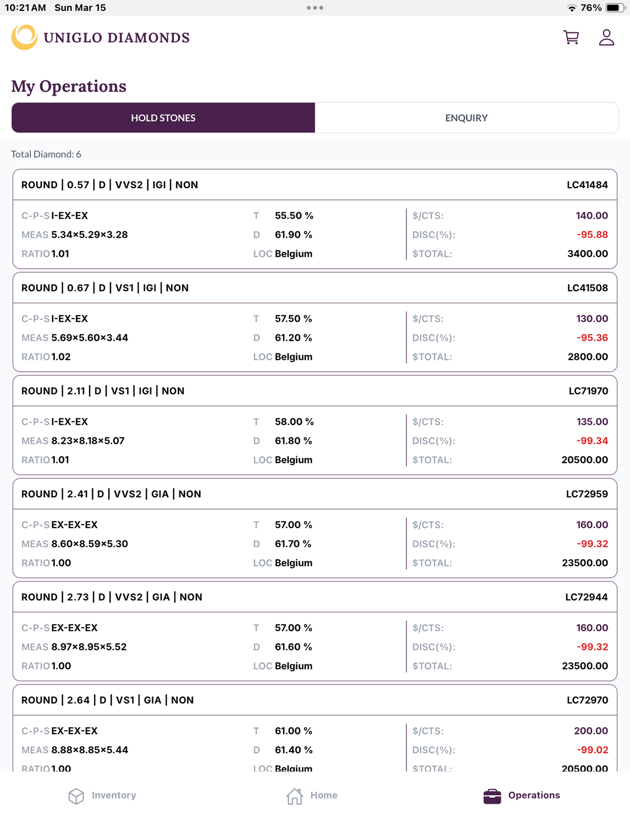630x840 pixels.
Task: Open stone LC72959 details
Action: point(315,494)
